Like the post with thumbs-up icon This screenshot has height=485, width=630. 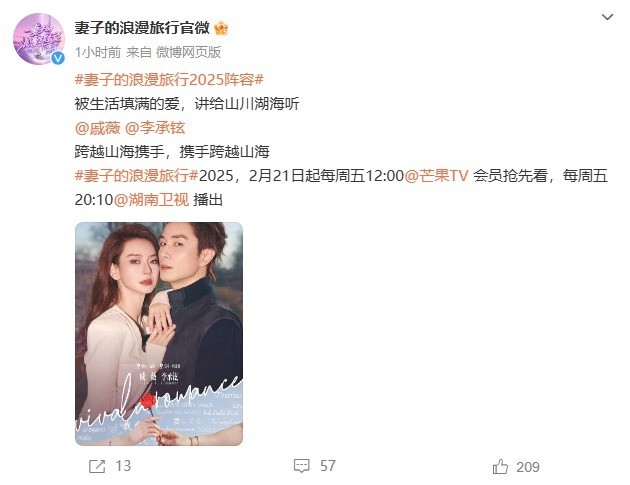tap(500, 467)
